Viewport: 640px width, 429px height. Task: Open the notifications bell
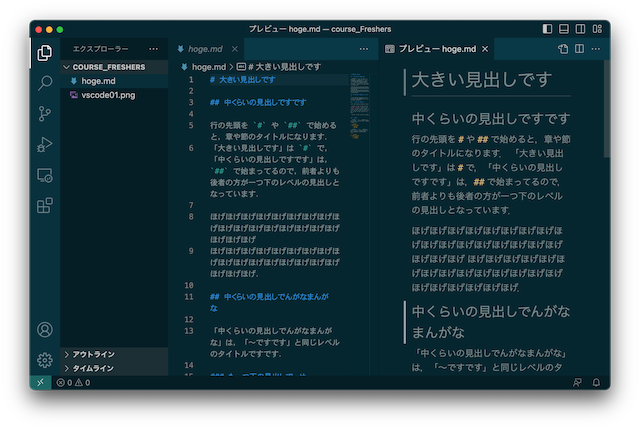pos(596,382)
